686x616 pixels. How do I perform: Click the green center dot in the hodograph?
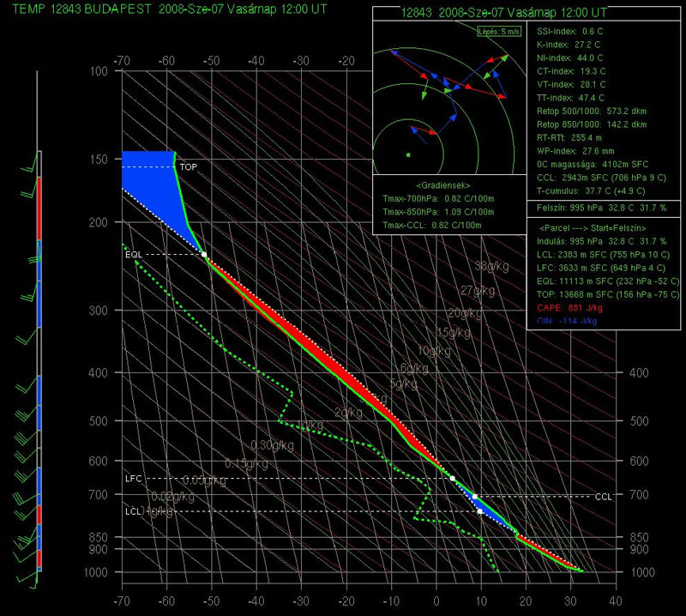pos(408,154)
